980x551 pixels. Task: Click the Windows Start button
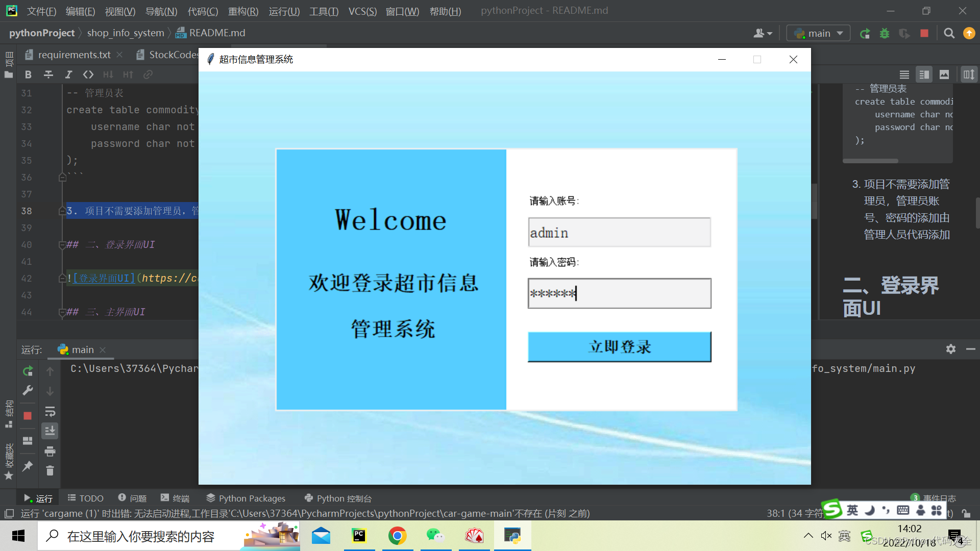pyautogui.click(x=18, y=536)
